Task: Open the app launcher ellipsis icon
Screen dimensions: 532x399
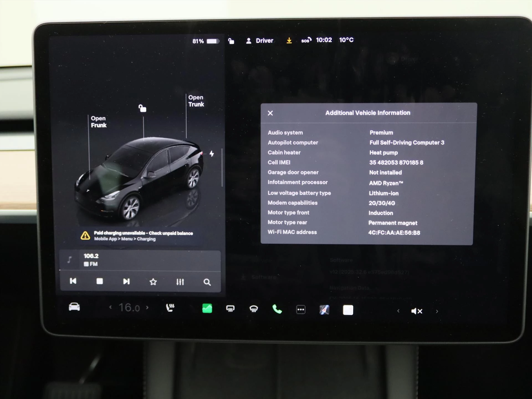Action: tap(301, 309)
